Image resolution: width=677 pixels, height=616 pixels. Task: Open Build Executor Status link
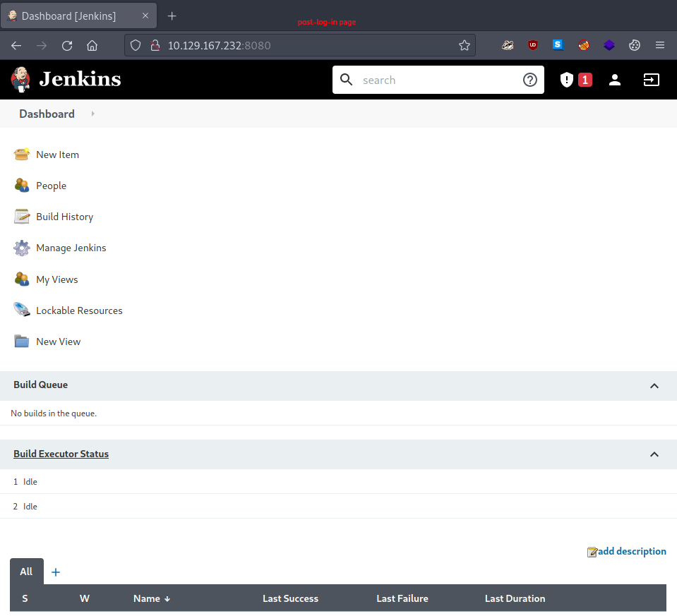point(61,453)
